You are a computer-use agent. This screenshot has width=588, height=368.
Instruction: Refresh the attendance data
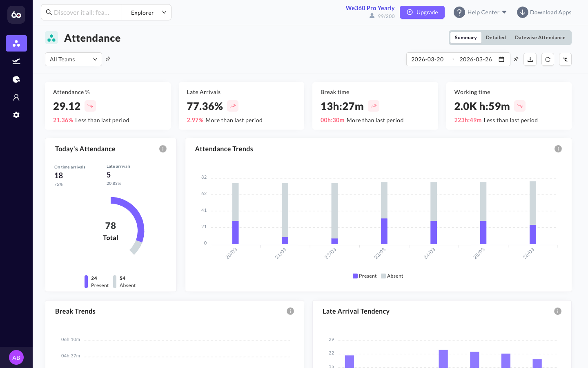point(548,59)
